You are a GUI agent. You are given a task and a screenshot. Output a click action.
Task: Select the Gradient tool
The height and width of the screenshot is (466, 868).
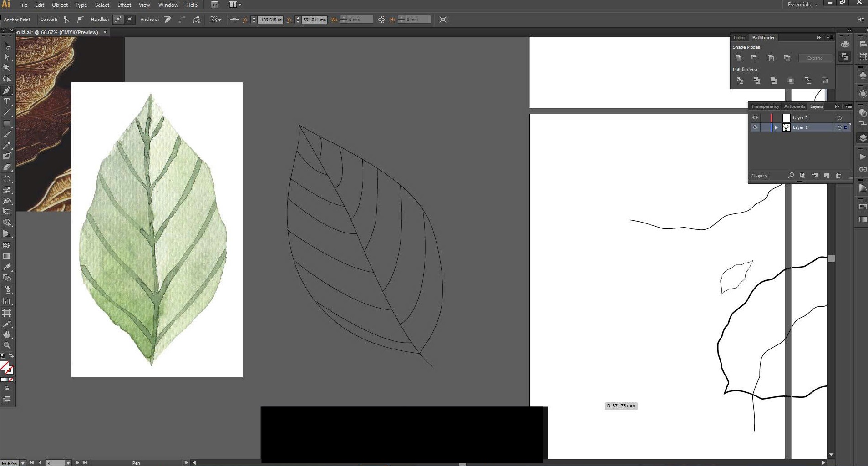click(7, 256)
